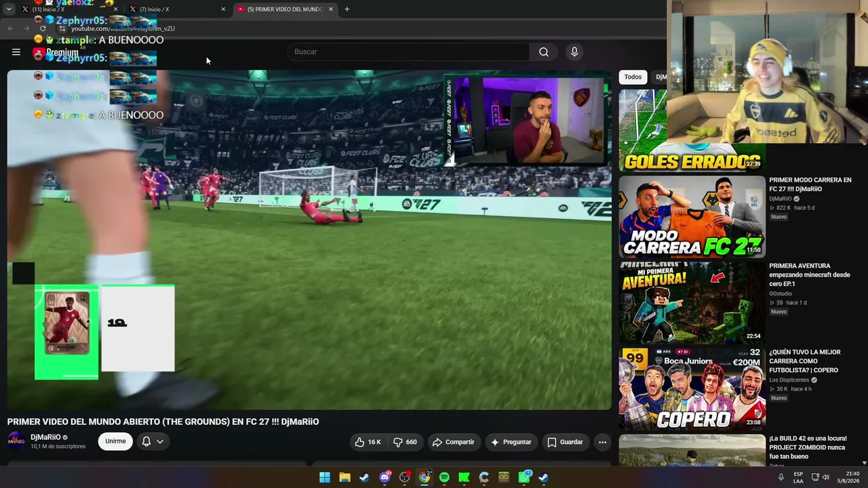Image resolution: width=868 pixels, height=488 pixels.
Task: Open more actions three-dot menu
Action: (602, 442)
